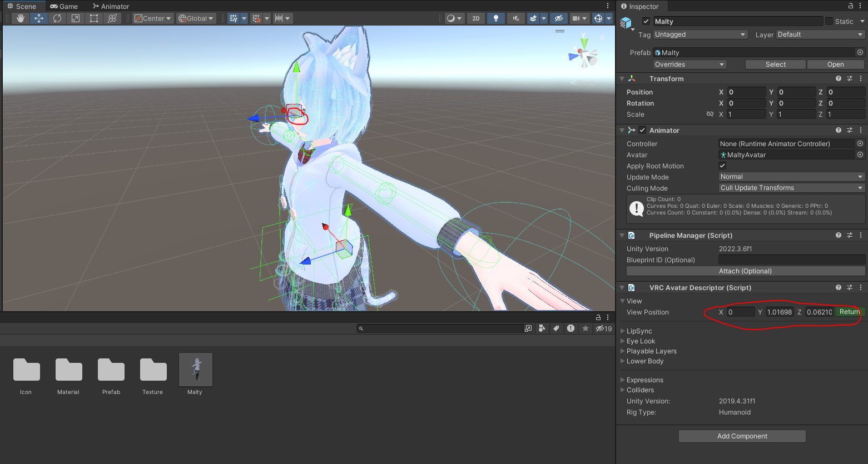Screen dimensions: 868x464
Task: Open snap increment ruler settings
Action: [282, 18]
